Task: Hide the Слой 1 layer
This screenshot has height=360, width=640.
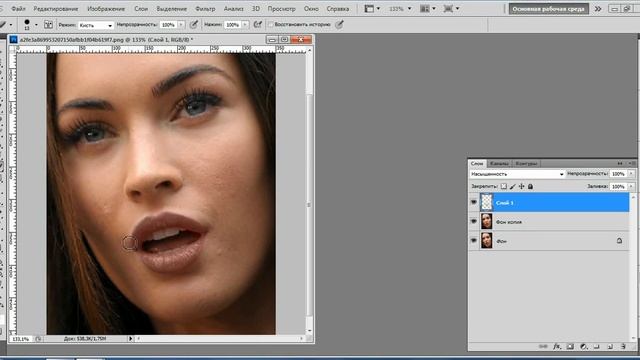Action: (x=474, y=202)
